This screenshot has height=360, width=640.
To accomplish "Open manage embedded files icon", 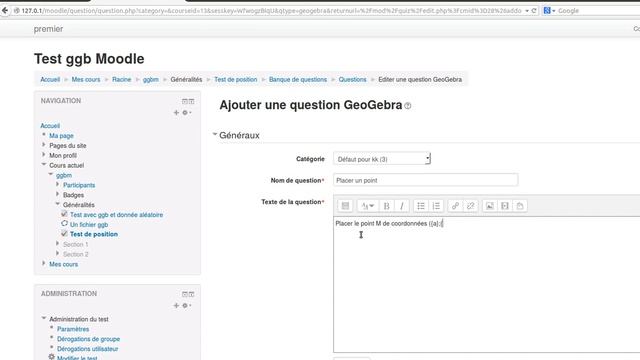I will [x=520, y=206].
